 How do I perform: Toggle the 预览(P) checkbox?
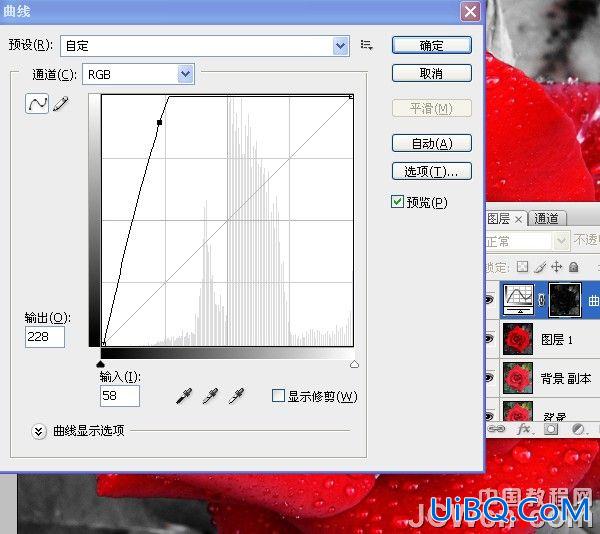[397, 202]
